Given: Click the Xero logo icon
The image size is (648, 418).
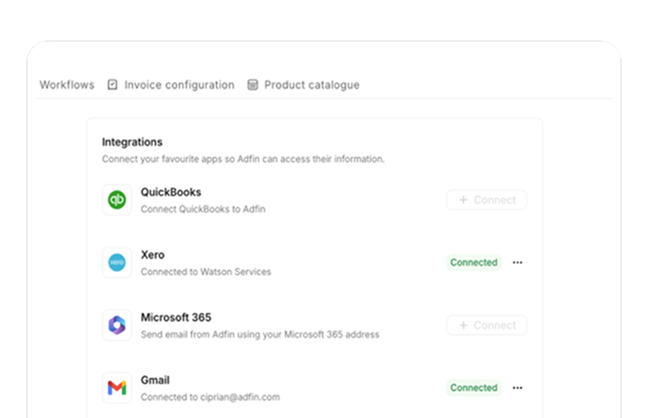Looking at the screenshot, I should 117,263.
